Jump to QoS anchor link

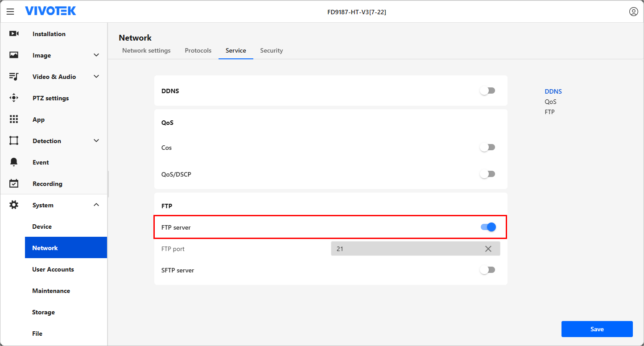550,102
